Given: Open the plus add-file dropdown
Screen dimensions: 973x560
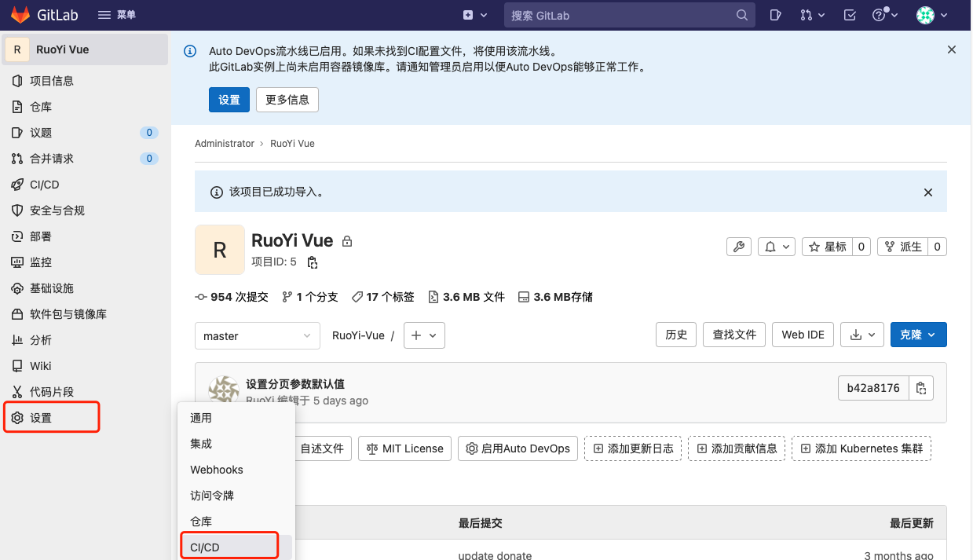Looking at the screenshot, I should tap(425, 335).
